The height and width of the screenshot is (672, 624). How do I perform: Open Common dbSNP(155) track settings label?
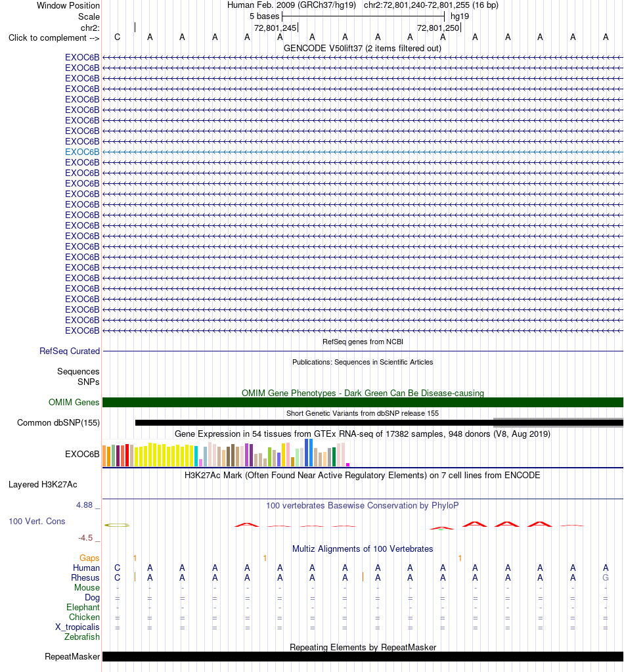click(58, 423)
